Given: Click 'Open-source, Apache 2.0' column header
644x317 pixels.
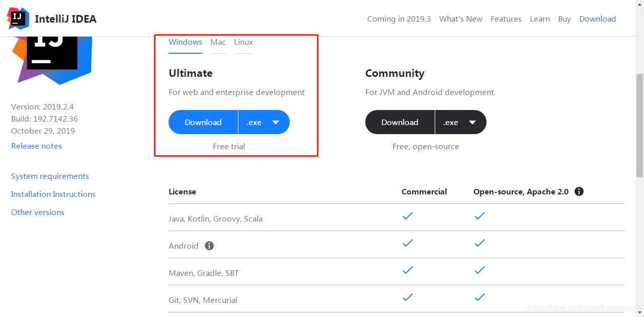Looking at the screenshot, I should pos(521,191).
